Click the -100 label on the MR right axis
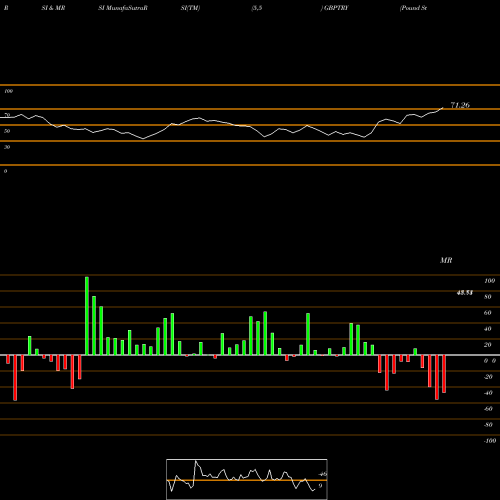Viewport: 500px width, 500px height. (x=490, y=441)
